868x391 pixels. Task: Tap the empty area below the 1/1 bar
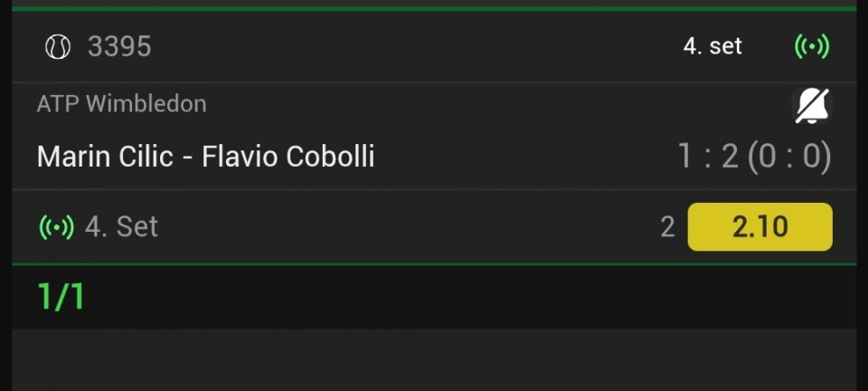coord(434,360)
